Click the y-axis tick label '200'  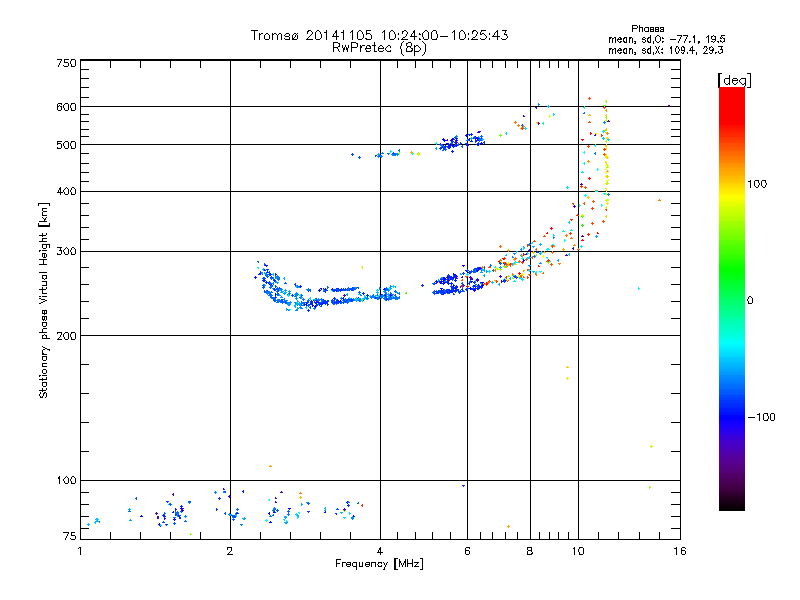[66, 336]
